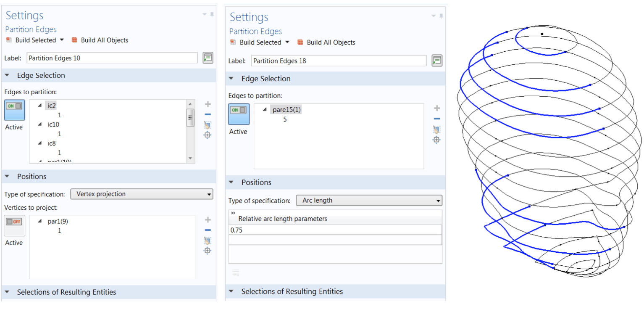Viewport: 644px width, 312px height.
Task: Zoom to selection with the crosshair icon
Action: [208, 135]
